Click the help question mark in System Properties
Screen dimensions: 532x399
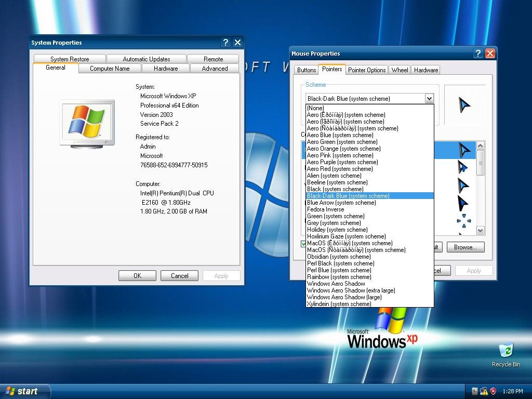(226, 43)
